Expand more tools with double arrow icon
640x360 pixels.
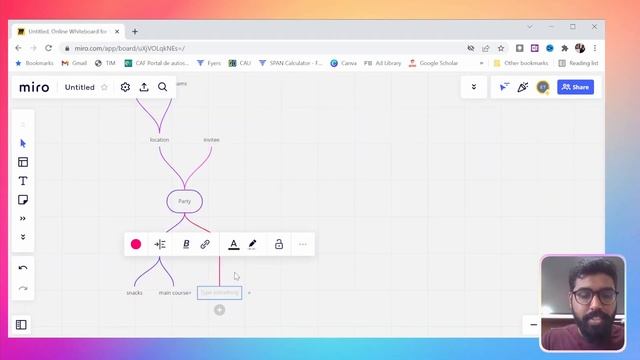point(23,218)
